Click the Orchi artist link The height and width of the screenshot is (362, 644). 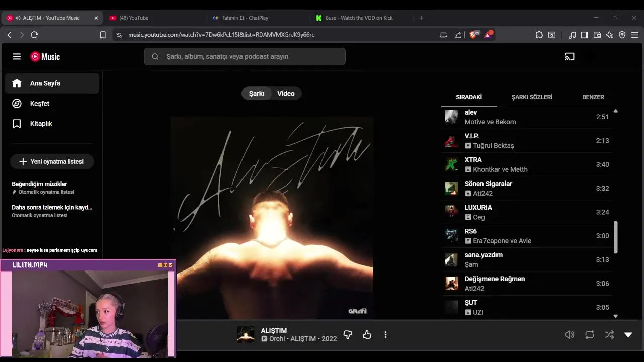(277, 339)
